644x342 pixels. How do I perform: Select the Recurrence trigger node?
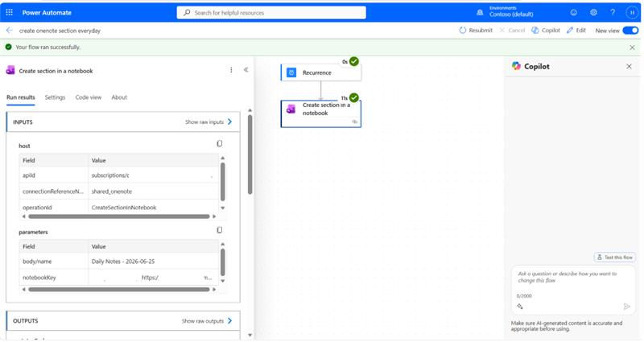pos(320,72)
